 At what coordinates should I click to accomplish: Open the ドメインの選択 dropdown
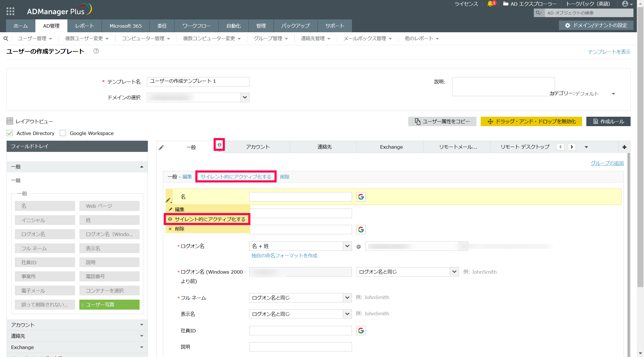click(198, 97)
